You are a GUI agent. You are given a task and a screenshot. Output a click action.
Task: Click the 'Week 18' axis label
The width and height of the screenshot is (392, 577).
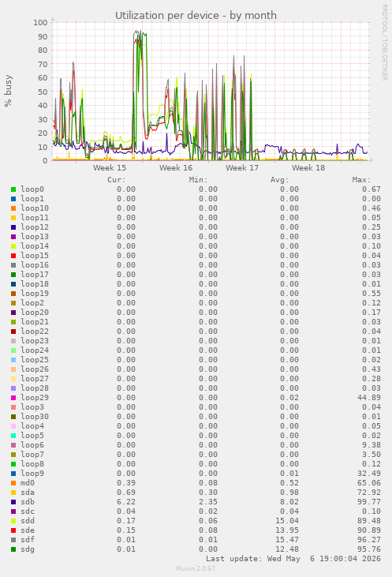308,168
